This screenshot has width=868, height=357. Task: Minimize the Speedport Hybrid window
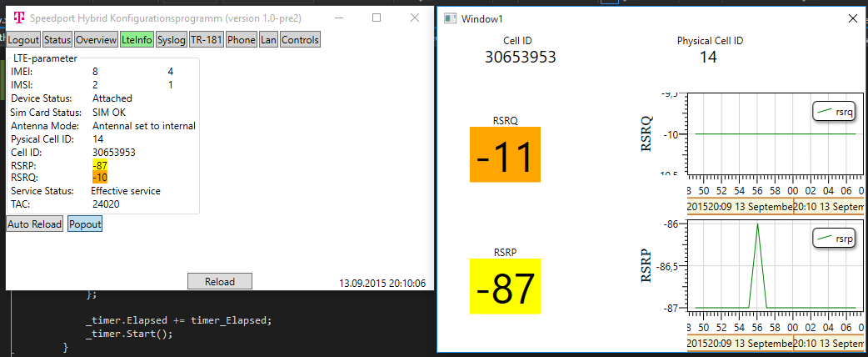point(341,18)
